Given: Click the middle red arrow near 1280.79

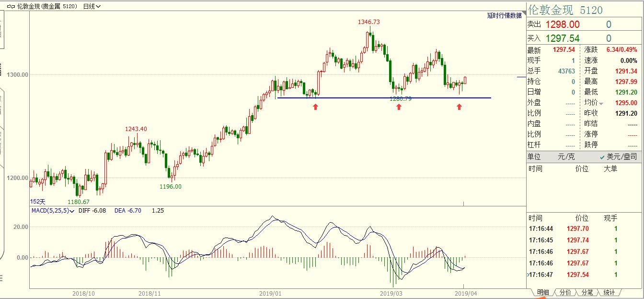Looking at the screenshot, I should pyautogui.click(x=399, y=107).
